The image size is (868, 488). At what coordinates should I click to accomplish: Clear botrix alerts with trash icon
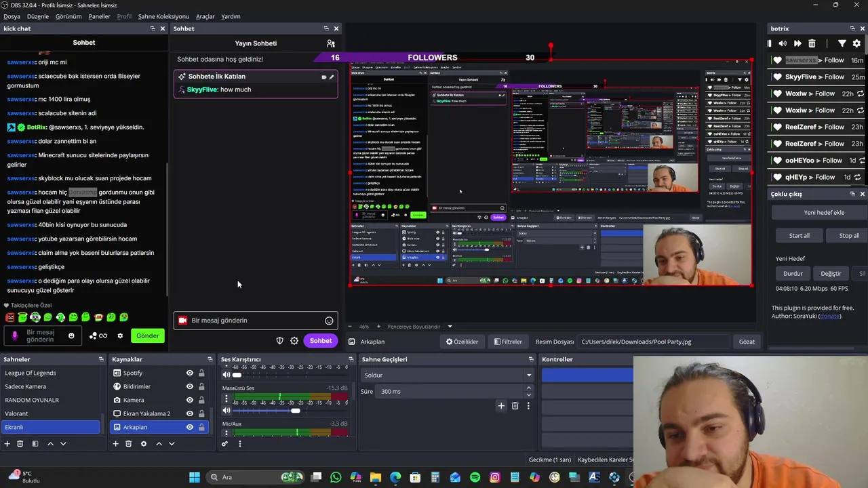(x=812, y=43)
